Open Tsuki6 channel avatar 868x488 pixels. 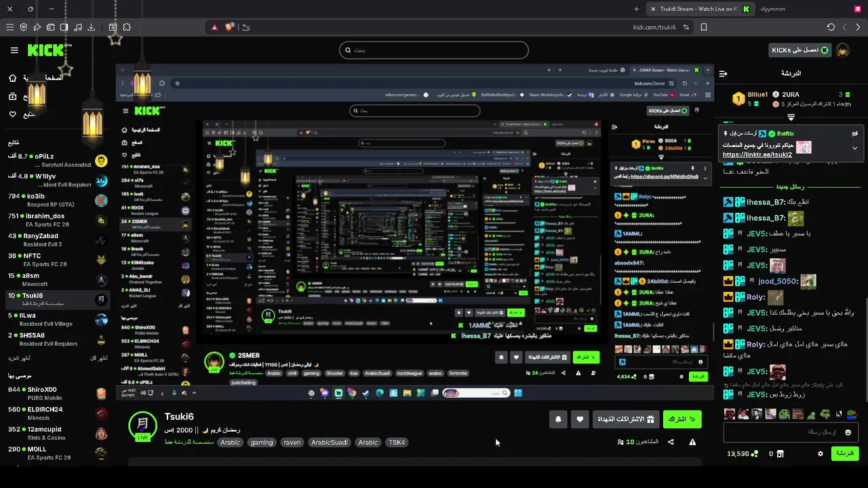[x=142, y=425]
